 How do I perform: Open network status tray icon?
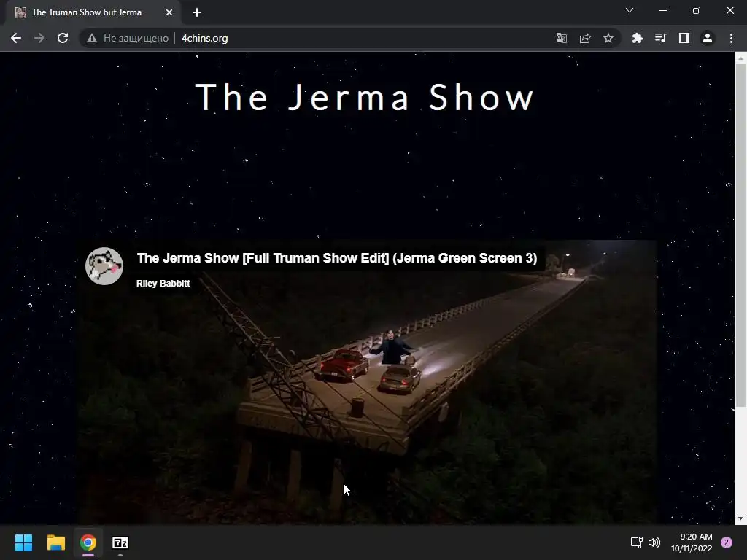tap(636, 542)
